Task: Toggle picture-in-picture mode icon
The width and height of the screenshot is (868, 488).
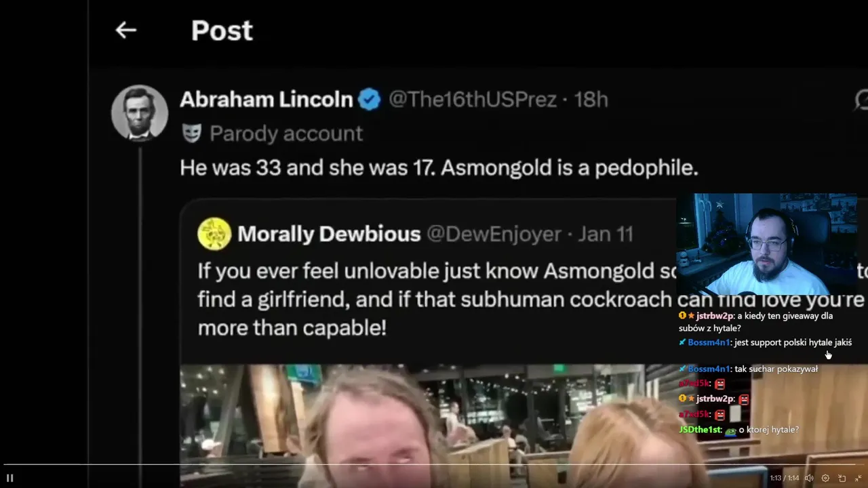Action: point(842,478)
